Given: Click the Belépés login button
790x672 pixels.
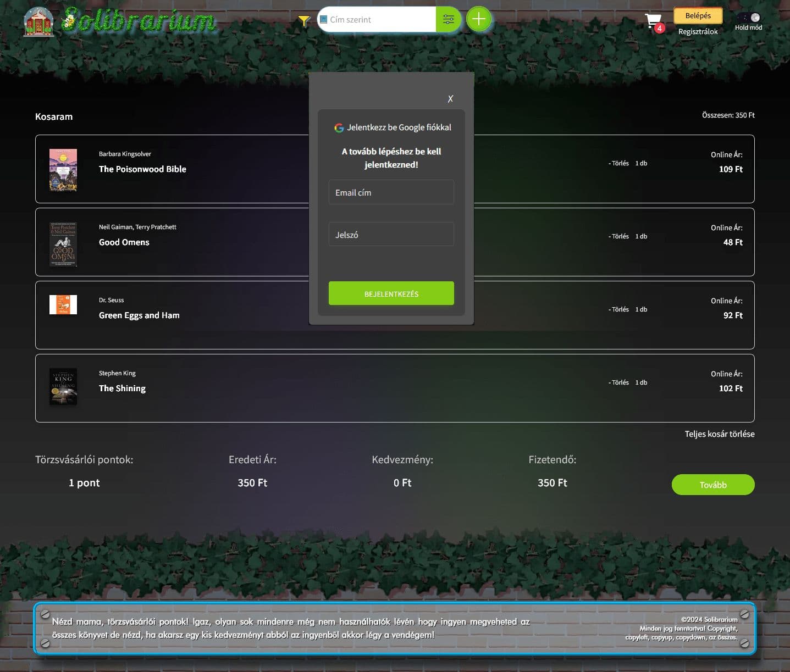Looking at the screenshot, I should coord(698,16).
